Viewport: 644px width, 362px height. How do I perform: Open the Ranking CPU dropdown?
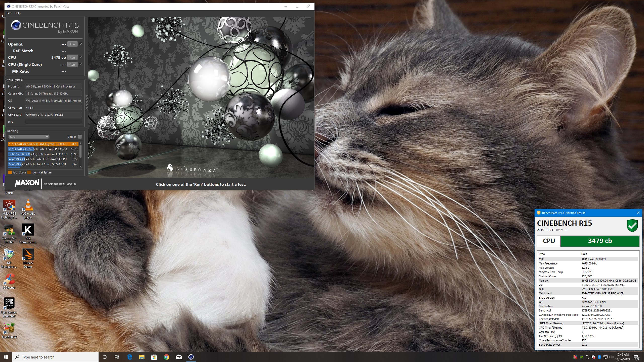[x=28, y=137]
